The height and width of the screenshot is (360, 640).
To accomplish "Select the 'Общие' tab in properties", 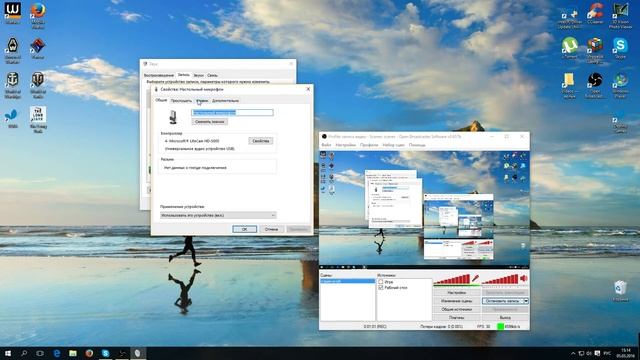I will (x=161, y=100).
